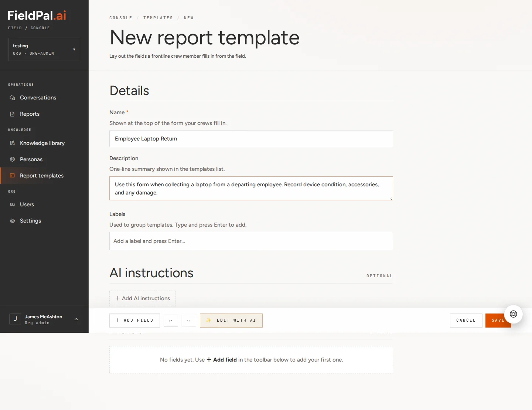Click the NEW breadcrumb text

tap(189, 18)
